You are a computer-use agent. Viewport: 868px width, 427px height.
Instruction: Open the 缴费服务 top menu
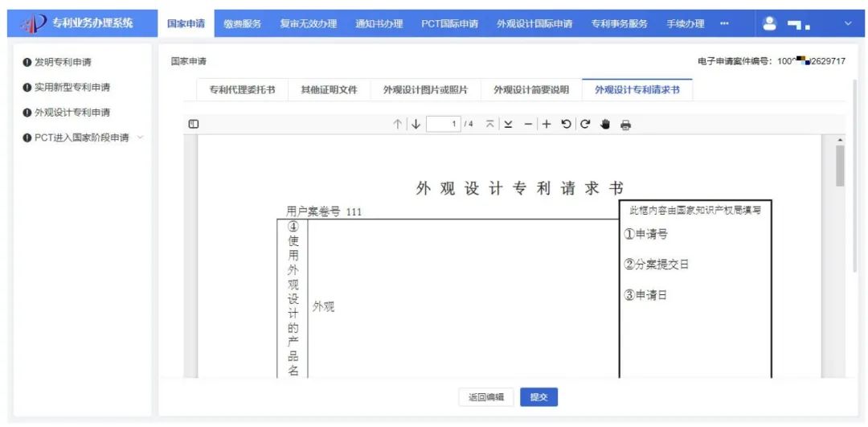(x=242, y=23)
